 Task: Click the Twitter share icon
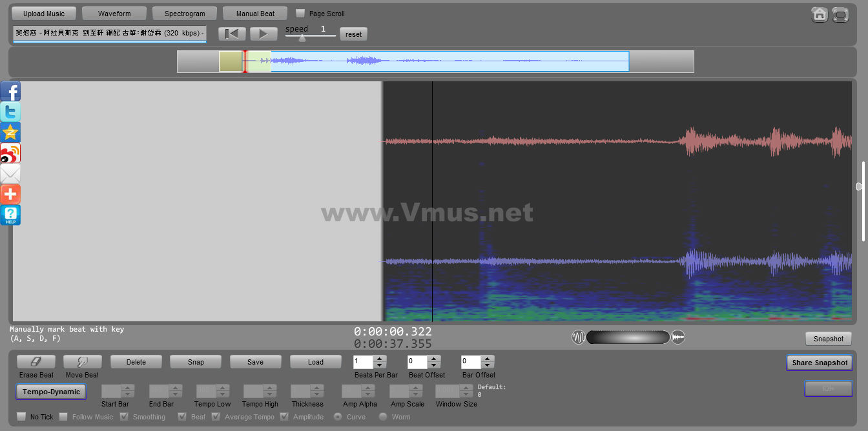[x=10, y=112]
